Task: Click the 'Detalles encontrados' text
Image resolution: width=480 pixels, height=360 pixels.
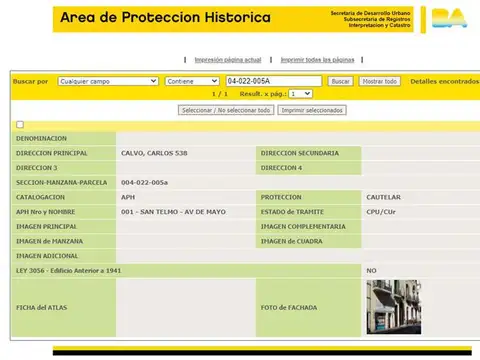Action: (x=445, y=81)
